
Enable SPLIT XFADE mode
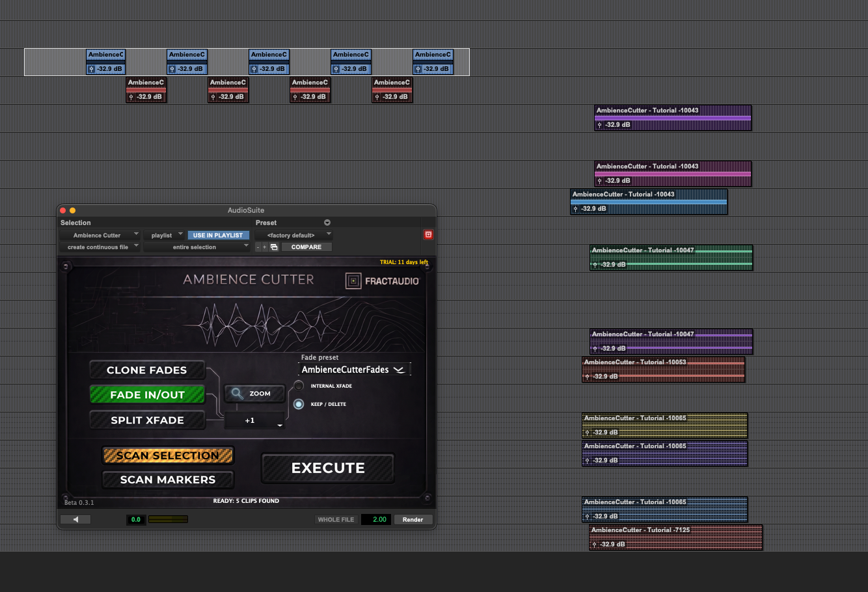(x=147, y=420)
